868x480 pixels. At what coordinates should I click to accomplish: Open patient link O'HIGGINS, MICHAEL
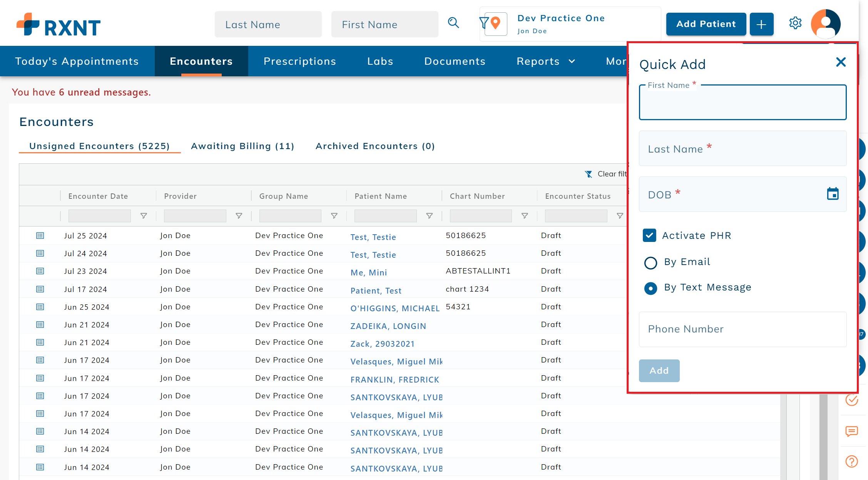tap(395, 308)
